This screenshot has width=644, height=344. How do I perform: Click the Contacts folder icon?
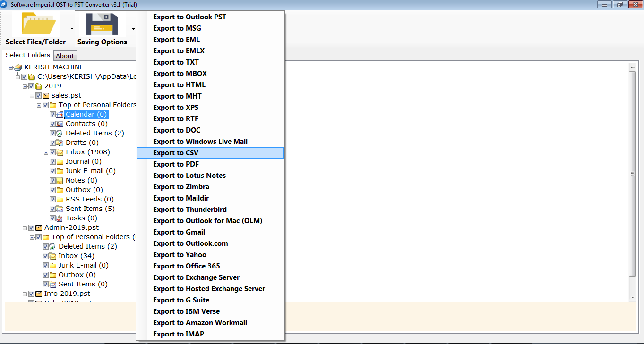click(60, 124)
